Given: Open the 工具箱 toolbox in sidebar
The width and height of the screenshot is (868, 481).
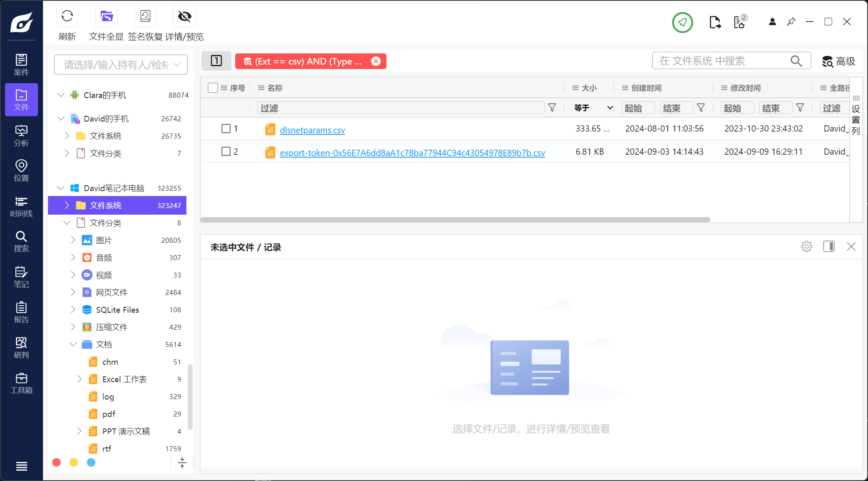Looking at the screenshot, I should [21, 383].
